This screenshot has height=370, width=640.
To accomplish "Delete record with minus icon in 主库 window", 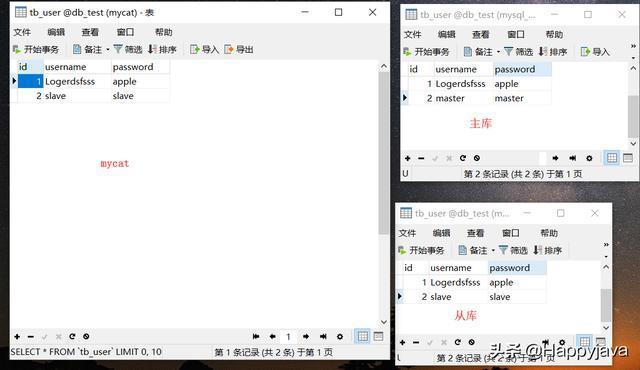I will tap(421, 158).
